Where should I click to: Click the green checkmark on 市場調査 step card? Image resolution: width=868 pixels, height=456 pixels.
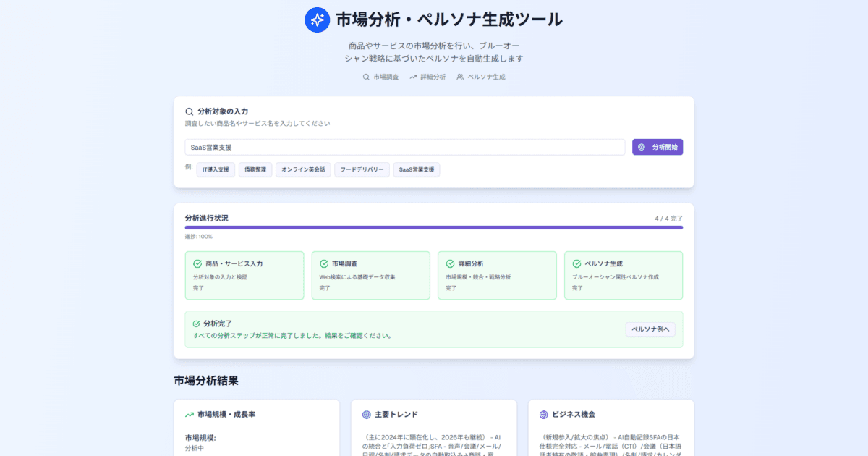tap(322, 263)
